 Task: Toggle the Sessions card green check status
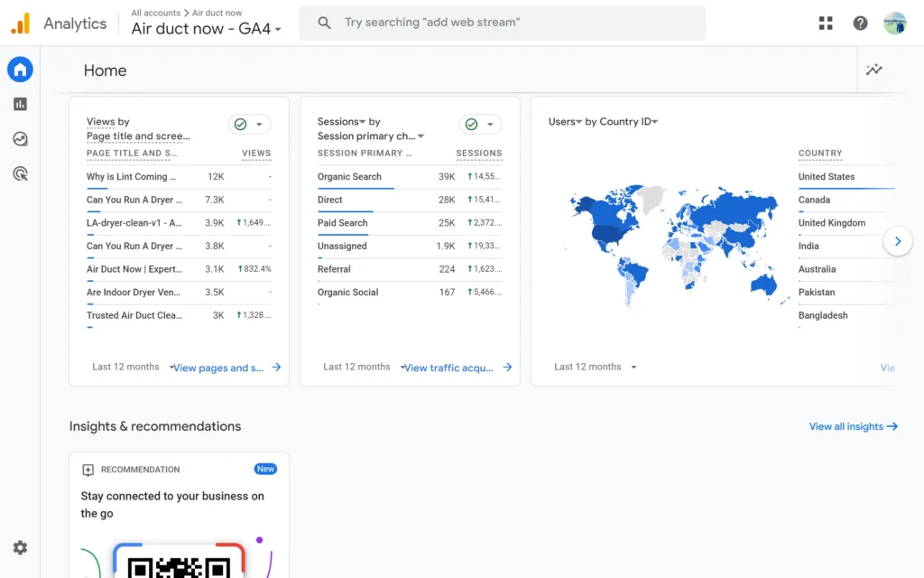(x=480, y=125)
